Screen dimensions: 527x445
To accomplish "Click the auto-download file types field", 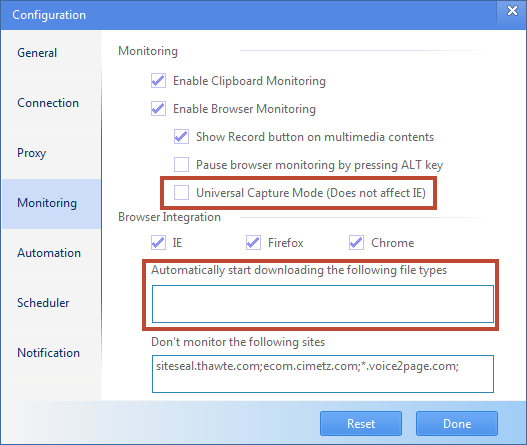I will [x=323, y=304].
